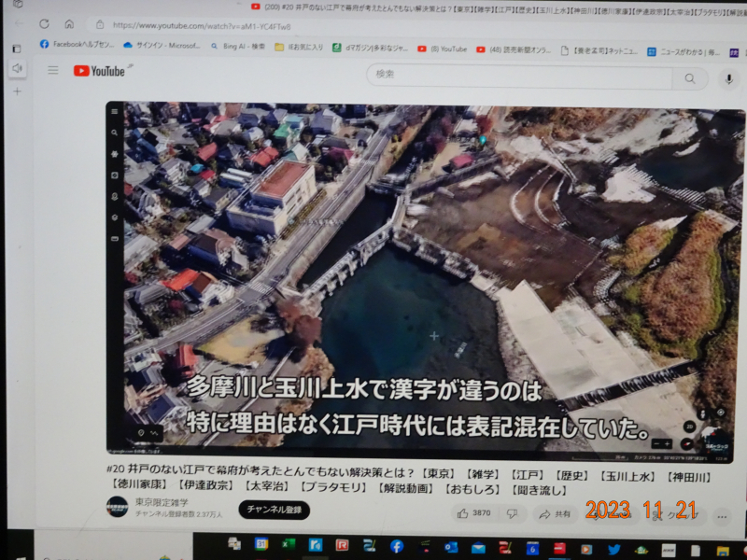Toggle the 2D view button on the map
This screenshot has width=747, height=560.
(689, 427)
